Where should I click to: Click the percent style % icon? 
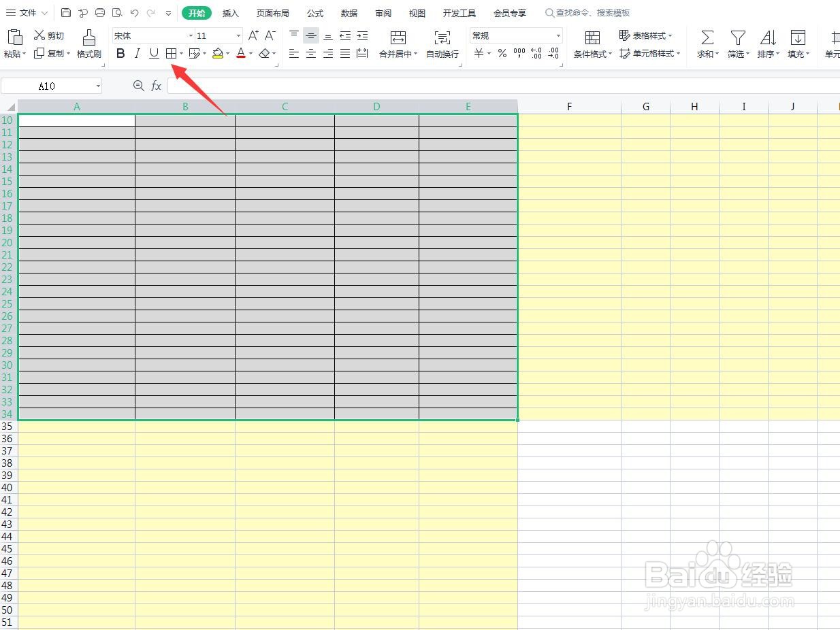click(502, 53)
